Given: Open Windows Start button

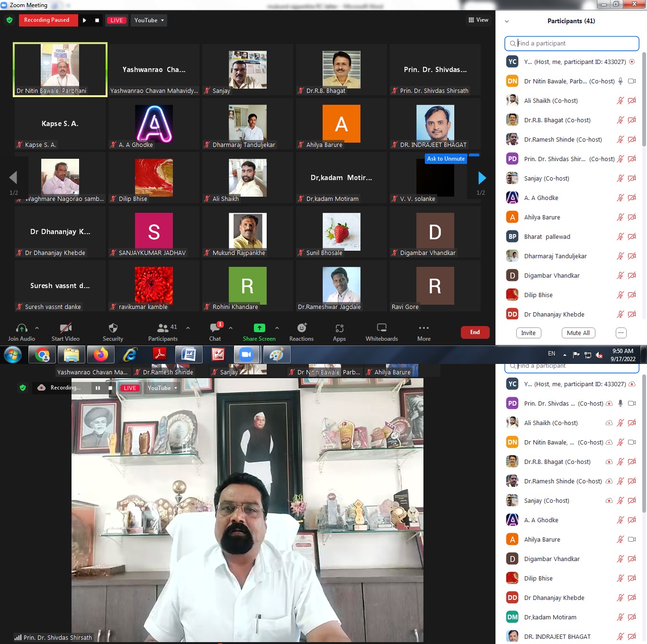Looking at the screenshot, I should pos(13,354).
